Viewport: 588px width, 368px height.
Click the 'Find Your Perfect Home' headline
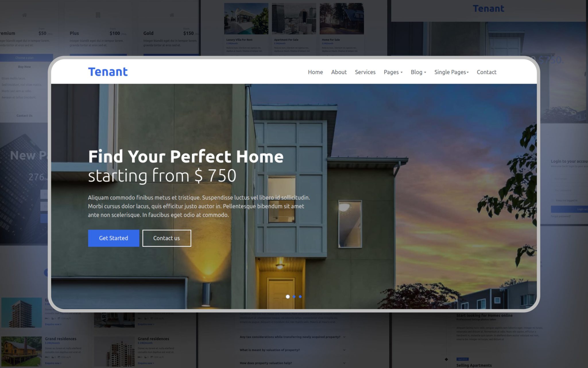(186, 157)
